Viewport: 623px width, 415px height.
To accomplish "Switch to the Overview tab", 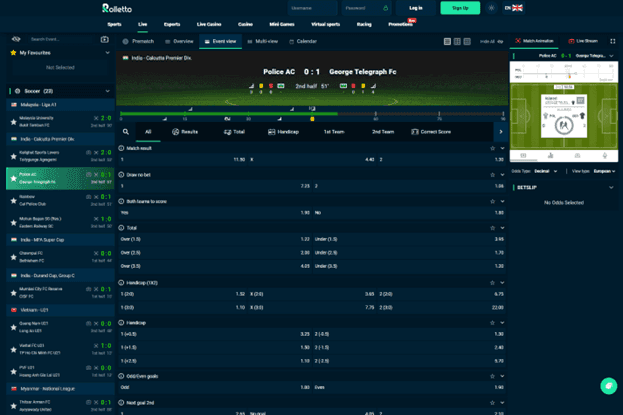I will [179, 41].
